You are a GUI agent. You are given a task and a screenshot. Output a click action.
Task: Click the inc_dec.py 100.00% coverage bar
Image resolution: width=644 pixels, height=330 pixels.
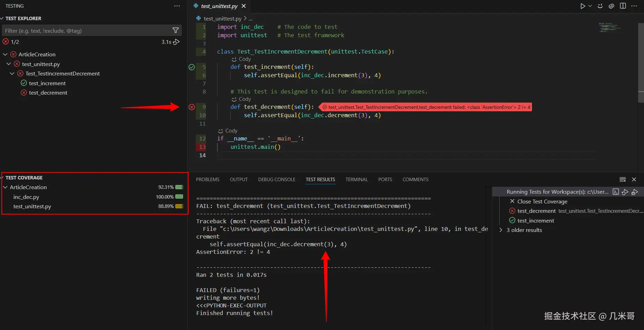point(179,197)
